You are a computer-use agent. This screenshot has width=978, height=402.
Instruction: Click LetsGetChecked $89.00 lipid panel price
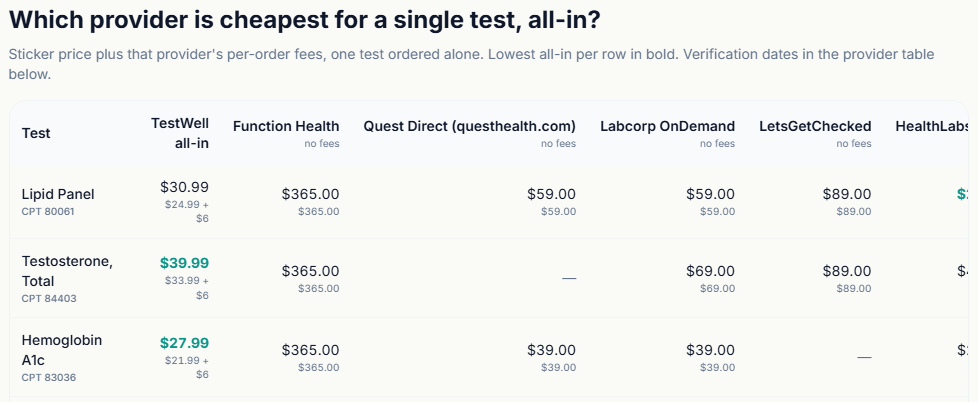pyautogui.click(x=847, y=194)
